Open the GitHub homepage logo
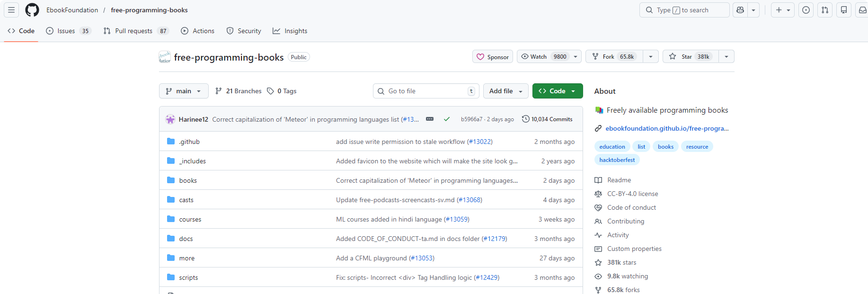 32,10
